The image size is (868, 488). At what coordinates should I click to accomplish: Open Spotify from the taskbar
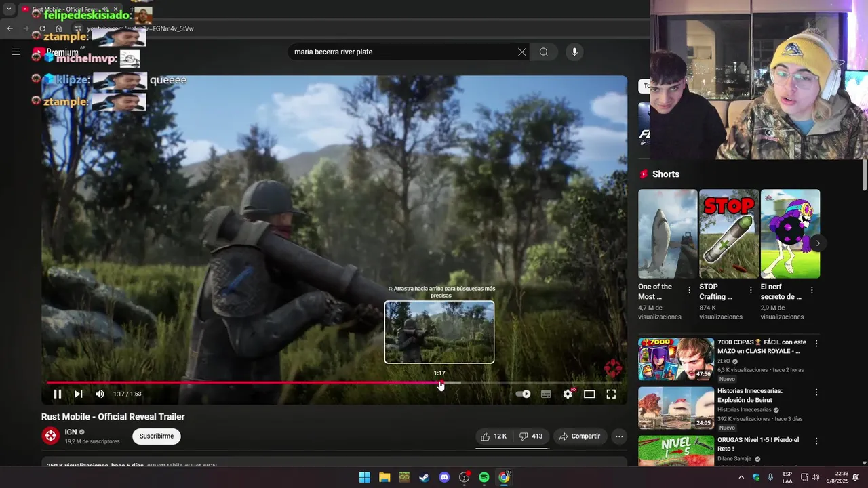[484, 477]
